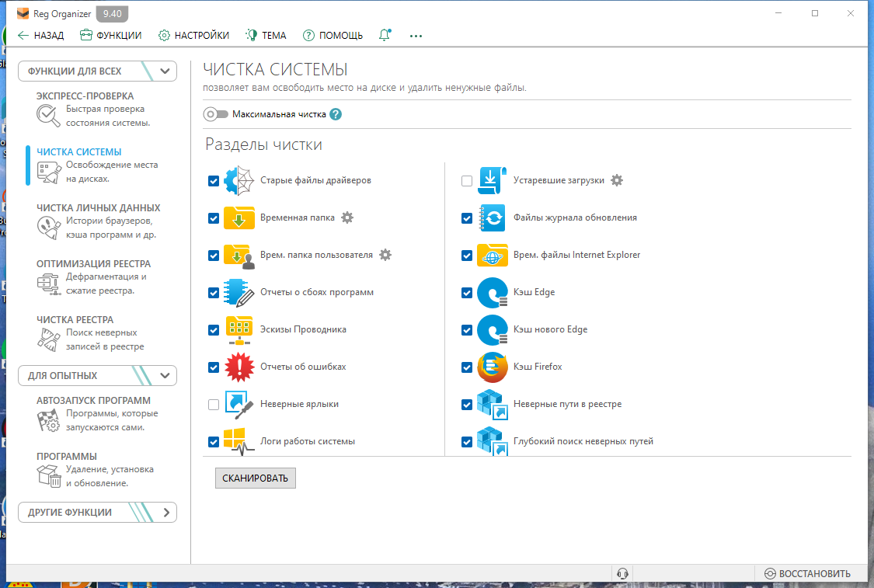The height and width of the screenshot is (588, 874).
Task: Click gear icon next to Устаревшие загрузки
Action: tap(617, 180)
